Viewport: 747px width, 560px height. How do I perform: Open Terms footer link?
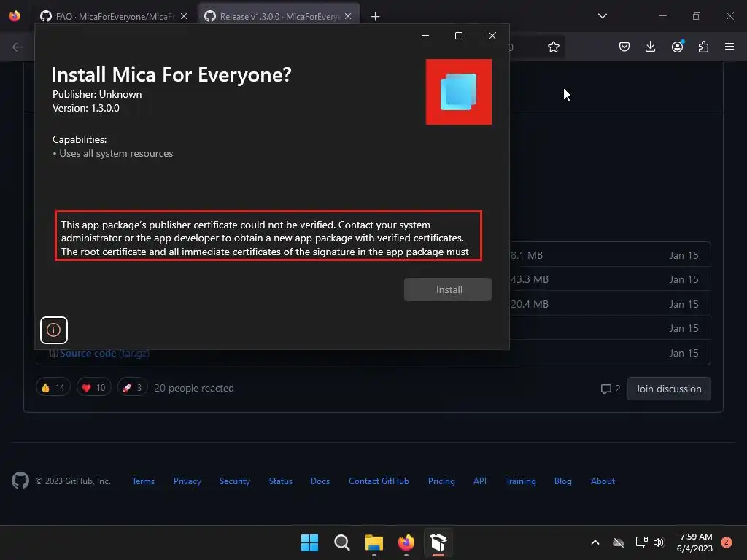coord(144,481)
